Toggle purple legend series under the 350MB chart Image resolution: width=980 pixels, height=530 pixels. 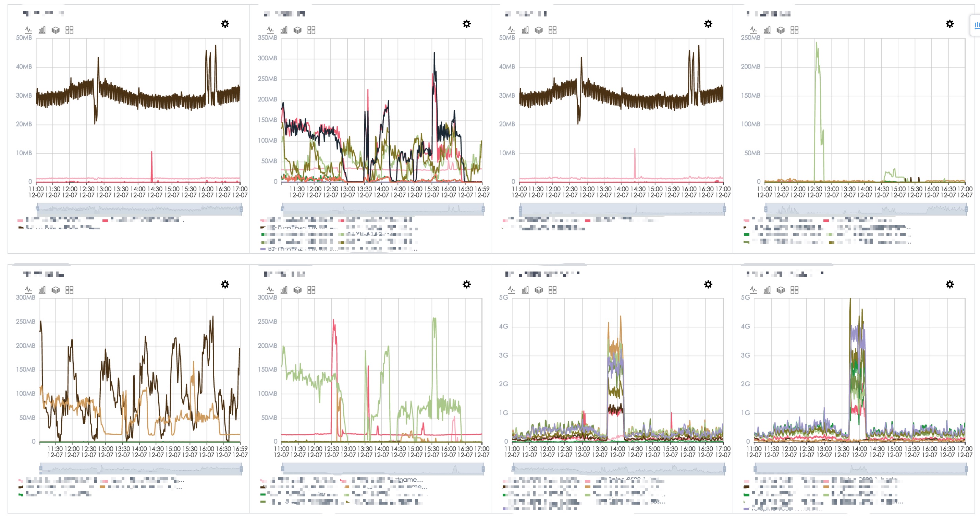(x=263, y=249)
